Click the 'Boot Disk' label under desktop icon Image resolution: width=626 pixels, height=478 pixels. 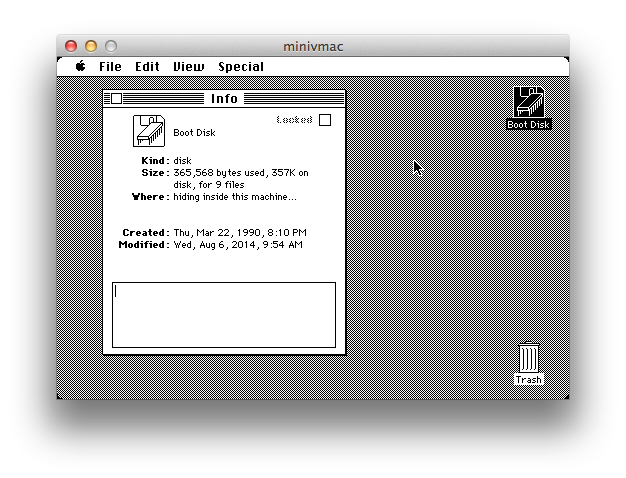click(529, 125)
